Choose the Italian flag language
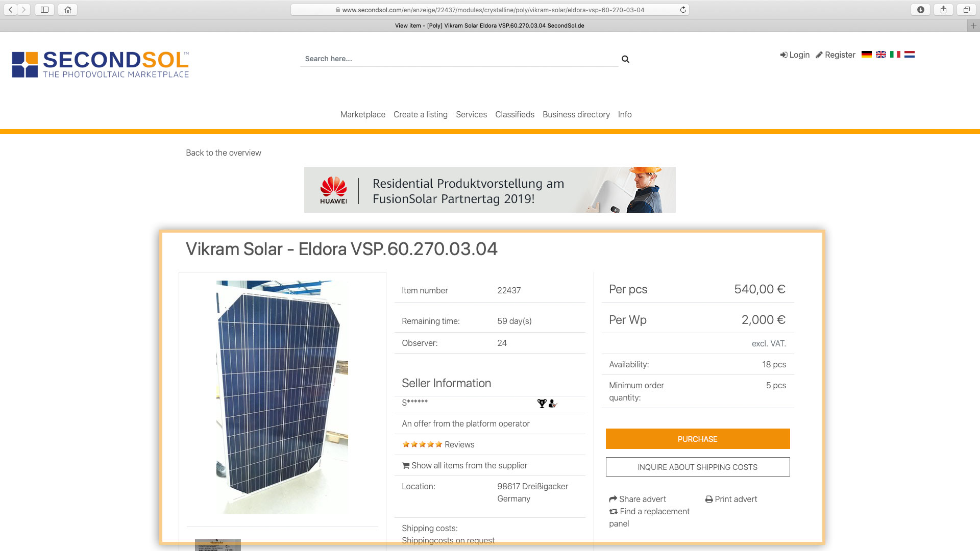Screen dimensions: 980x551 (x=895, y=55)
